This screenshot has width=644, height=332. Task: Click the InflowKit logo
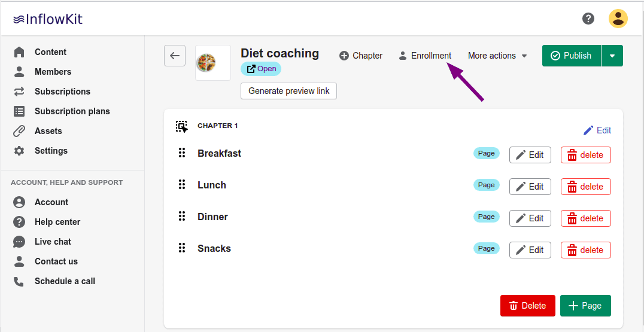coord(48,19)
